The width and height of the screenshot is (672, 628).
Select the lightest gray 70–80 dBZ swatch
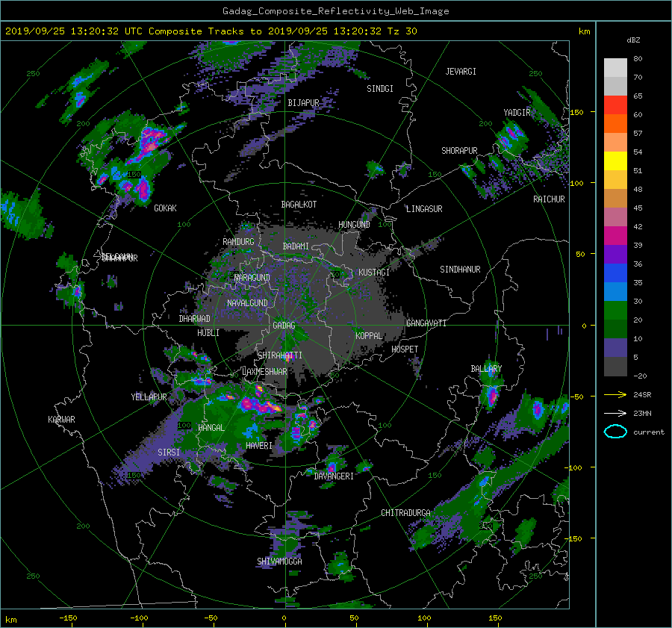click(615, 67)
